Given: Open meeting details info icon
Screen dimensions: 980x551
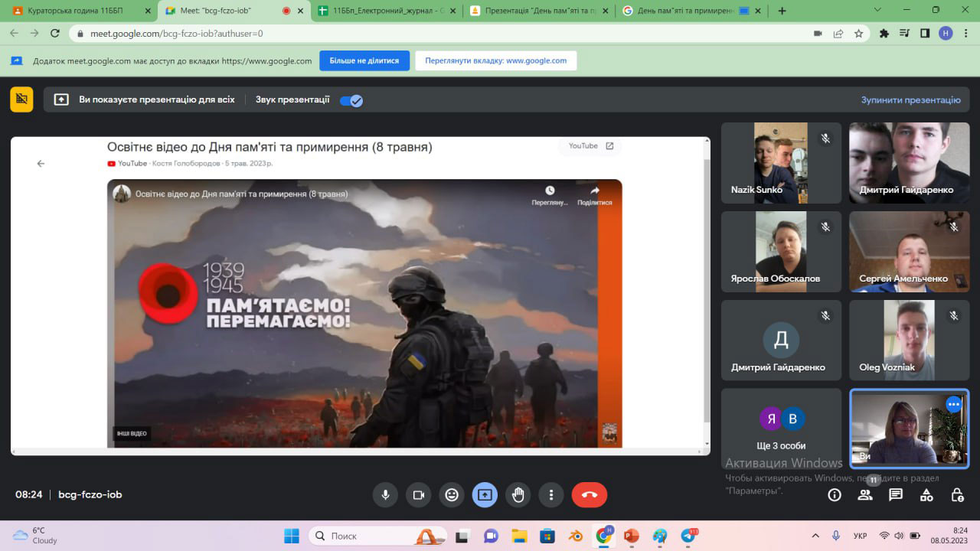Looking at the screenshot, I should (835, 495).
